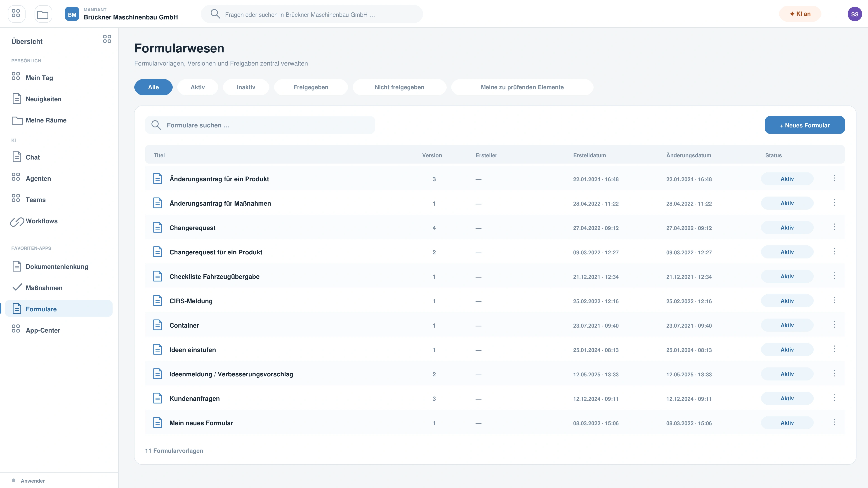Open Mein Tag in sidebar
Screen dimensions: 868x488
59,77
